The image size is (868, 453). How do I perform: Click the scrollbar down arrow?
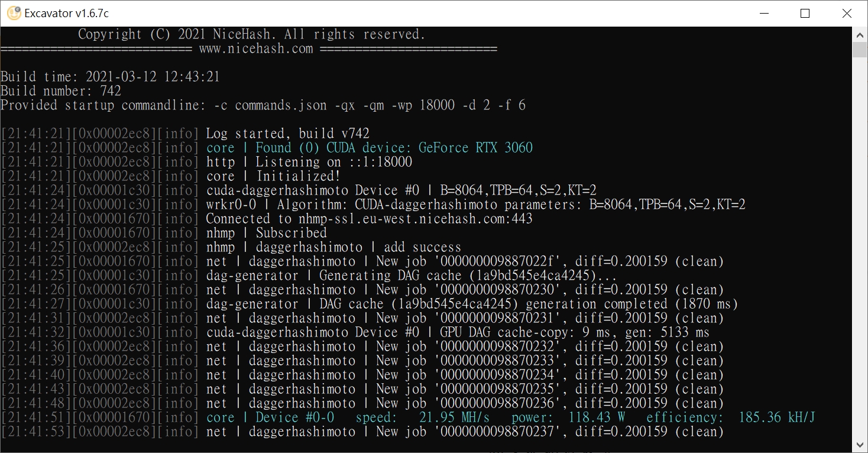(x=860, y=445)
